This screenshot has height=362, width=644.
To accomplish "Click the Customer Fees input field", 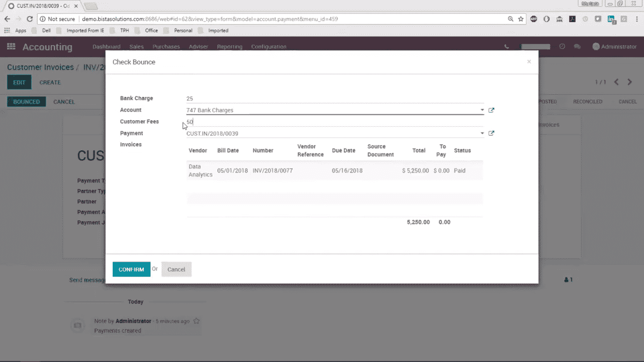I will (x=335, y=122).
